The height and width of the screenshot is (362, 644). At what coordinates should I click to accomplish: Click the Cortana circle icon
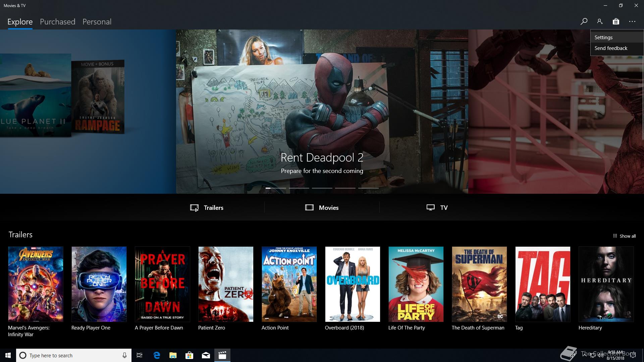(23, 355)
